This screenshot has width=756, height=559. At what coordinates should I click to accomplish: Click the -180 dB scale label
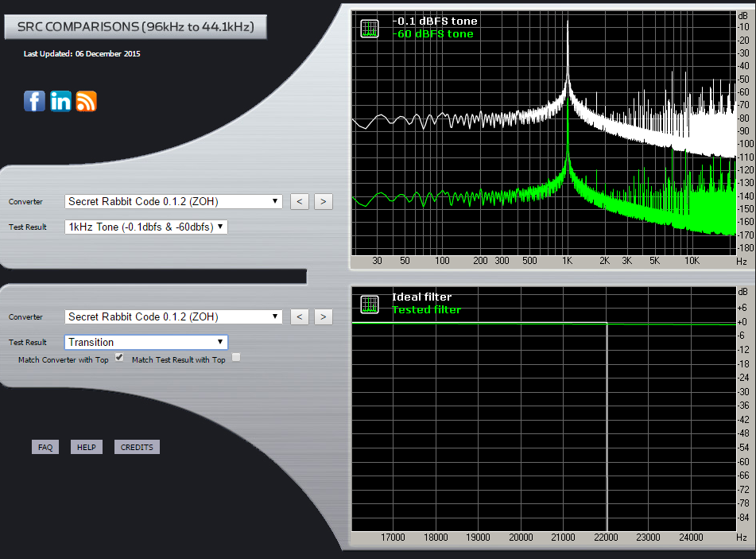(746, 248)
